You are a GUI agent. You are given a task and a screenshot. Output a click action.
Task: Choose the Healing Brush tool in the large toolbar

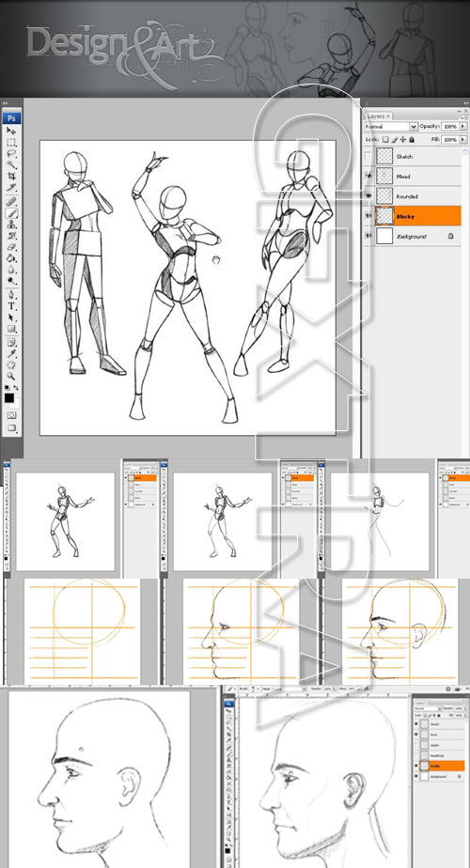(x=11, y=201)
